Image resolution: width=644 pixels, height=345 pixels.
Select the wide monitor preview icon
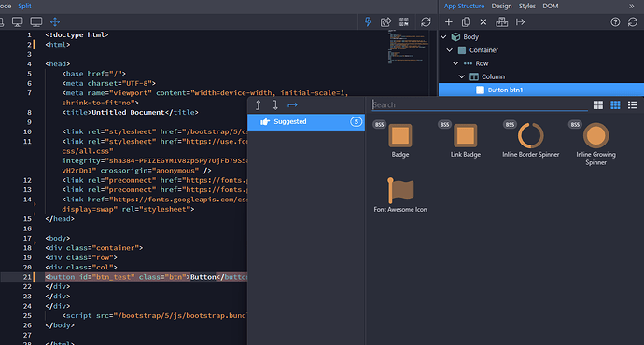click(x=36, y=22)
